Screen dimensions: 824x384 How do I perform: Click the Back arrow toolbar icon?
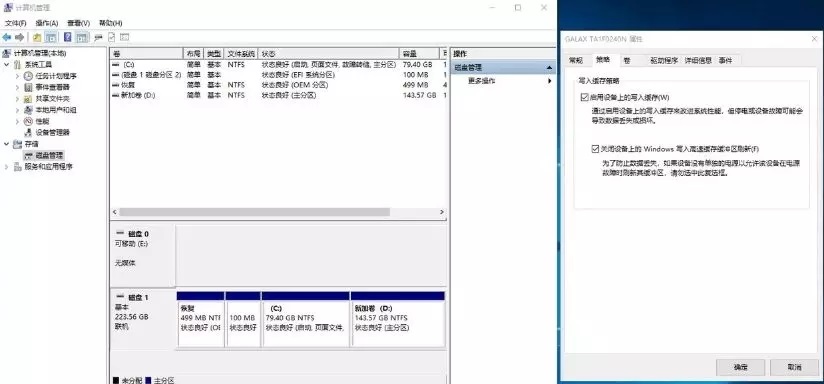click(7, 37)
